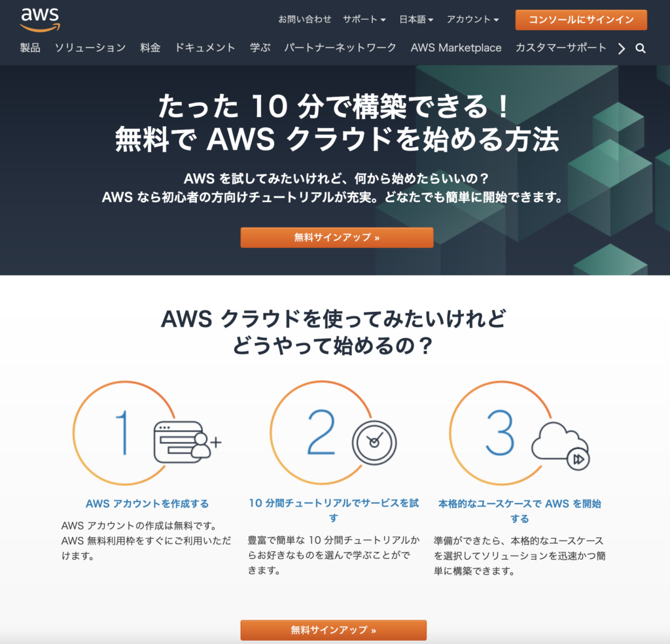This screenshot has width=670, height=644.
Task: Open the search magnifier icon
Action: pyautogui.click(x=640, y=48)
